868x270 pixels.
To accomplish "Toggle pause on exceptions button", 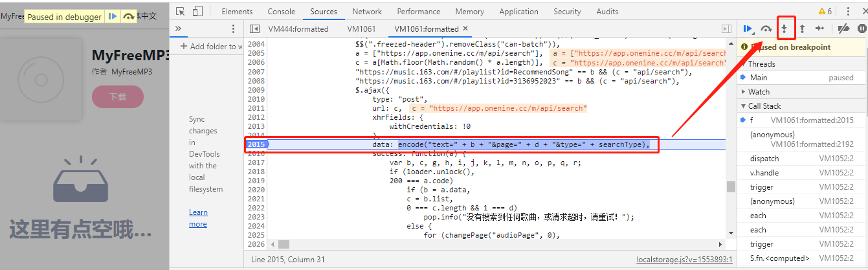I will 862,28.
